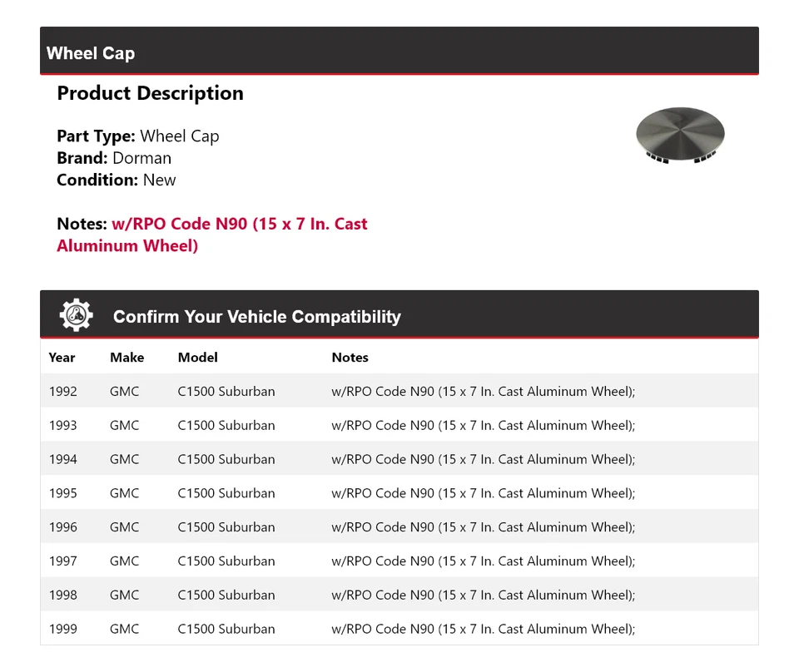Click the Product Description heading
The width and height of the screenshot is (799, 672).
pyautogui.click(x=150, y=93)
